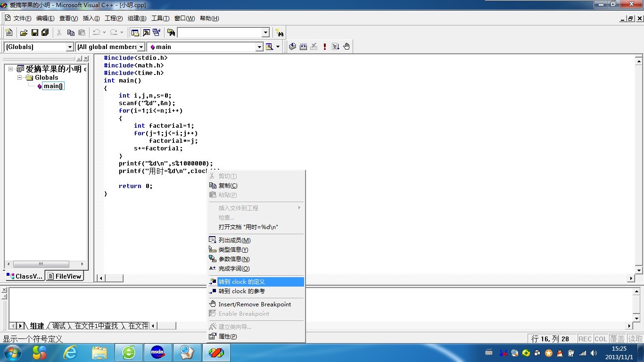This screenshot has width=644, height=362.
Task: Open the 工具(T) menu in menu bar
Action: click(160, 18)
